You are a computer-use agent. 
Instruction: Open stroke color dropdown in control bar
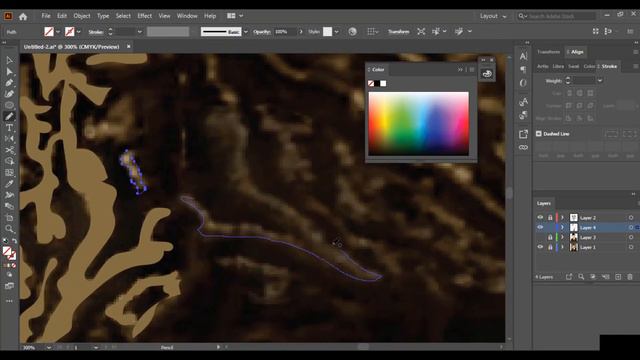tap(78, 31)
